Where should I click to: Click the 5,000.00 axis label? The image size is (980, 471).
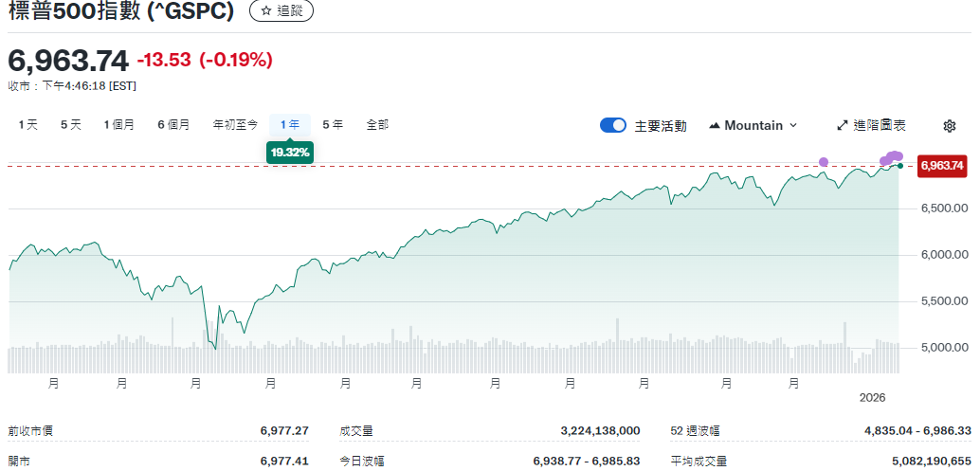945,347
